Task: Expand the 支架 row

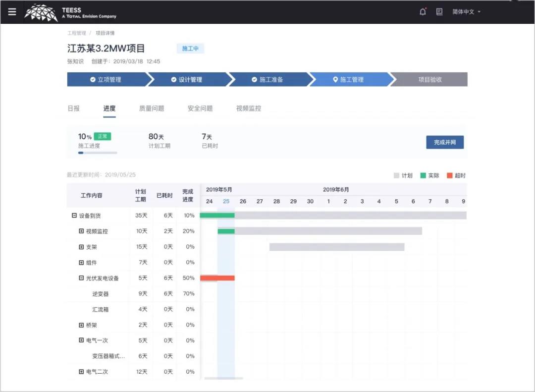Action: (81, 247)
